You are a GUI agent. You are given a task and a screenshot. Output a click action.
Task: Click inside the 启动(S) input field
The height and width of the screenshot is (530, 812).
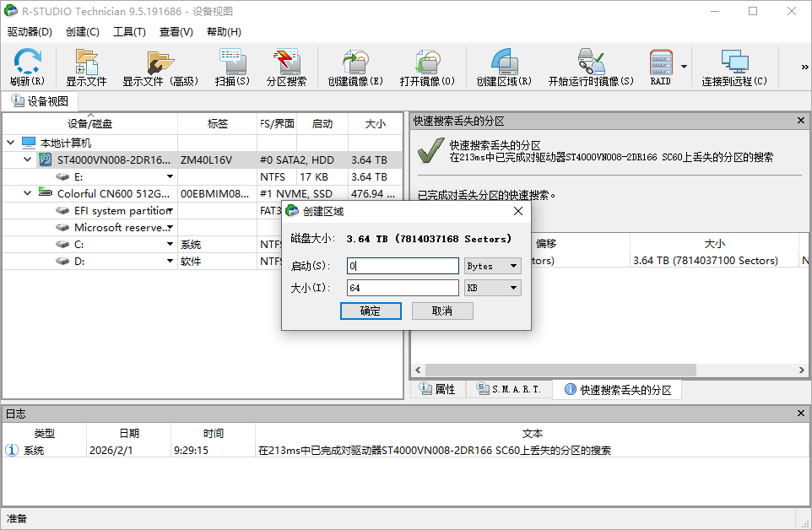tap(403, 266)
